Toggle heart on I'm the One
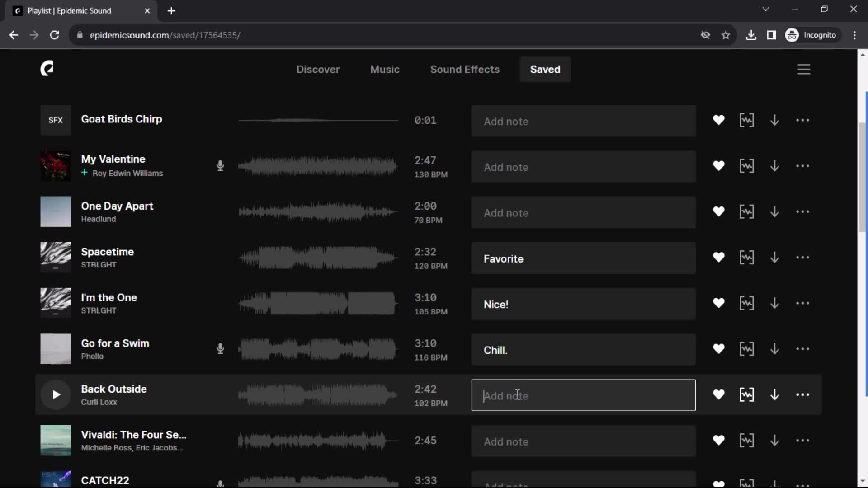Image resolution: width=868 pixels, height=488 pixels. point(718,303)
